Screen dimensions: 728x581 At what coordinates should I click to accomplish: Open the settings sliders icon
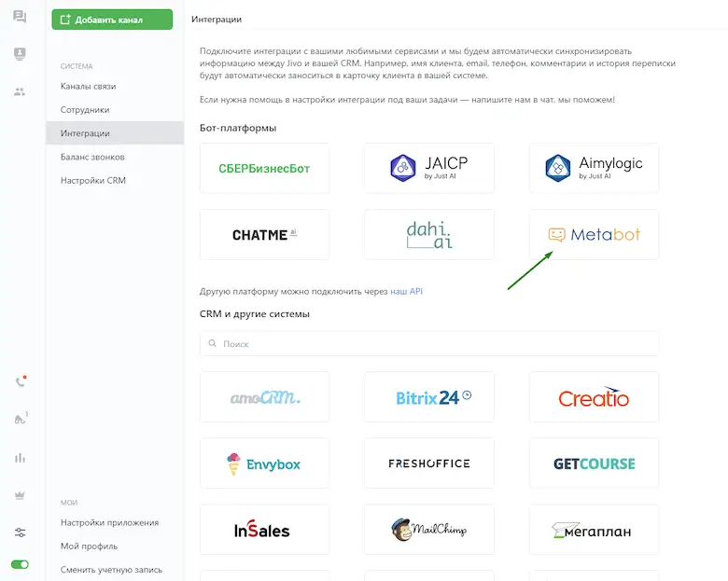(20, 532)
